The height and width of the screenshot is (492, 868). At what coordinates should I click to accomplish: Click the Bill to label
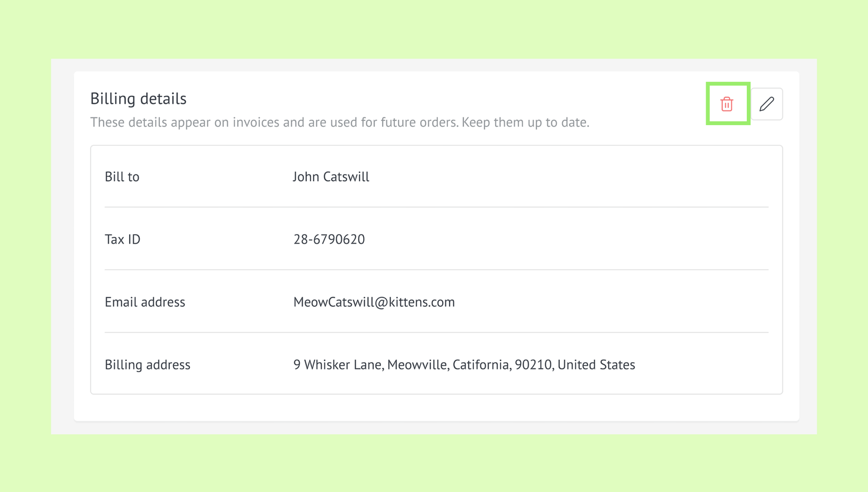tap(122, 176)
